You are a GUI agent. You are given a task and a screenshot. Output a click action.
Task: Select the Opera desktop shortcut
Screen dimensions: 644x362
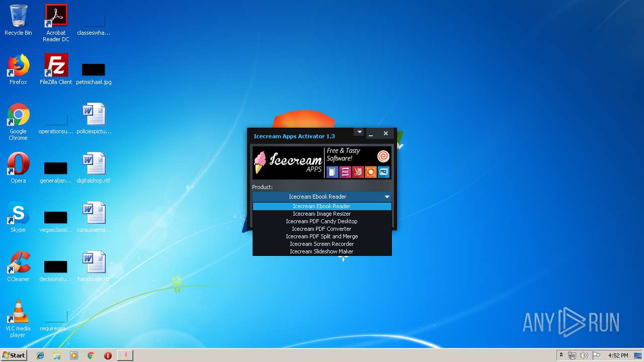click(x=18, y=168)
